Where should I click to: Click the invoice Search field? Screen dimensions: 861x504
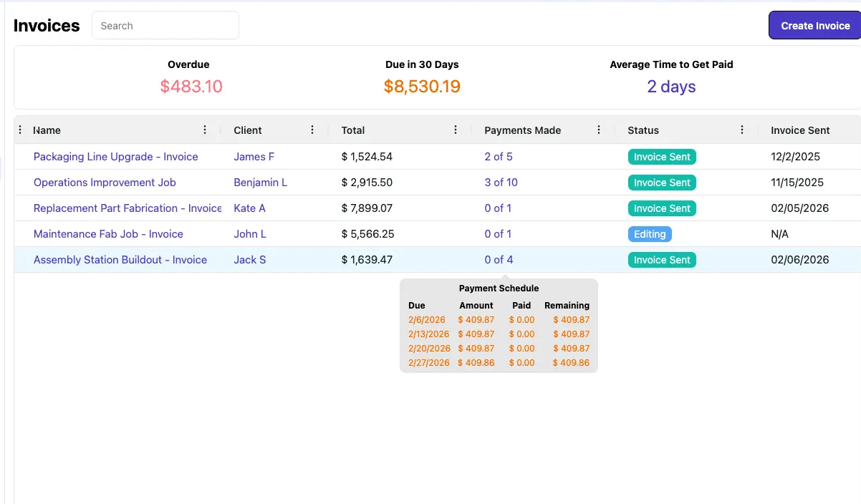pyautogui.click(x=165, y=26)
